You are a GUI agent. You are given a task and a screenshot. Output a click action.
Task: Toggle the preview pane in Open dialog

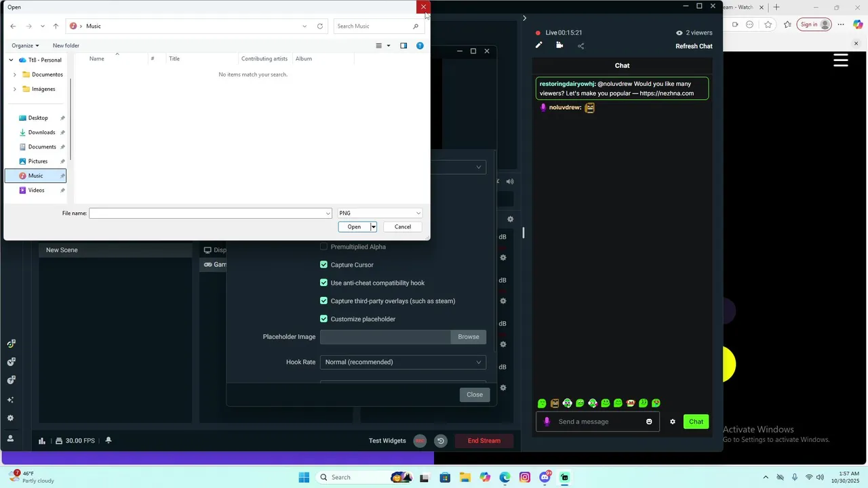coord(403,45)
